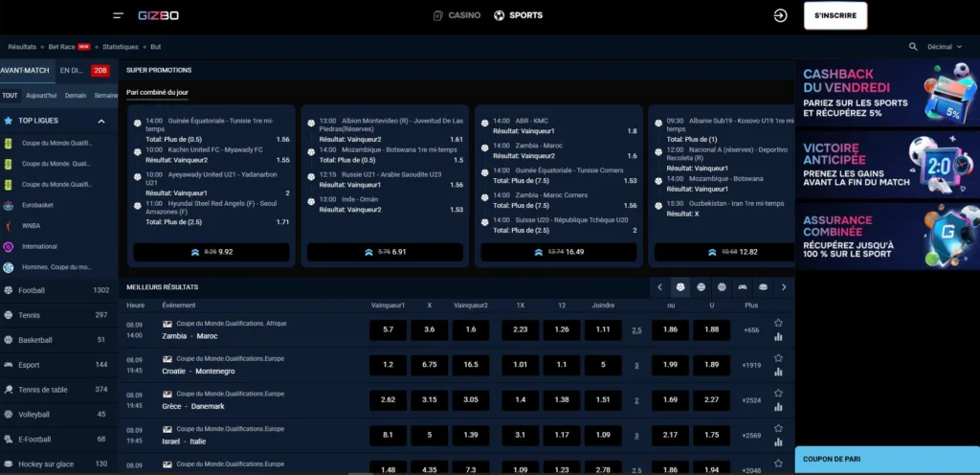Image resolution: width=980 pixels, height=475 pixels.
Task: Toggle favorite star for Croatie - Montenegro
Action: 778,358
